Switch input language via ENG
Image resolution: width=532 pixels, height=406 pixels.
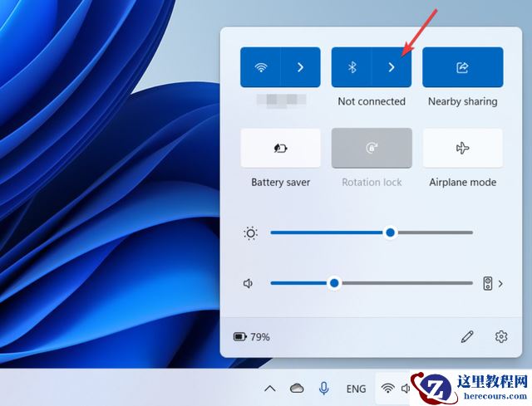point(356,389)
